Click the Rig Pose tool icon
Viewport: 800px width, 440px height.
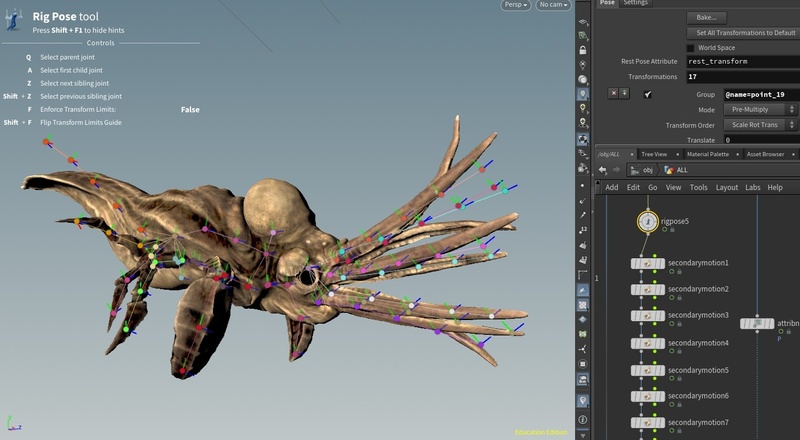tap(15, 20)
